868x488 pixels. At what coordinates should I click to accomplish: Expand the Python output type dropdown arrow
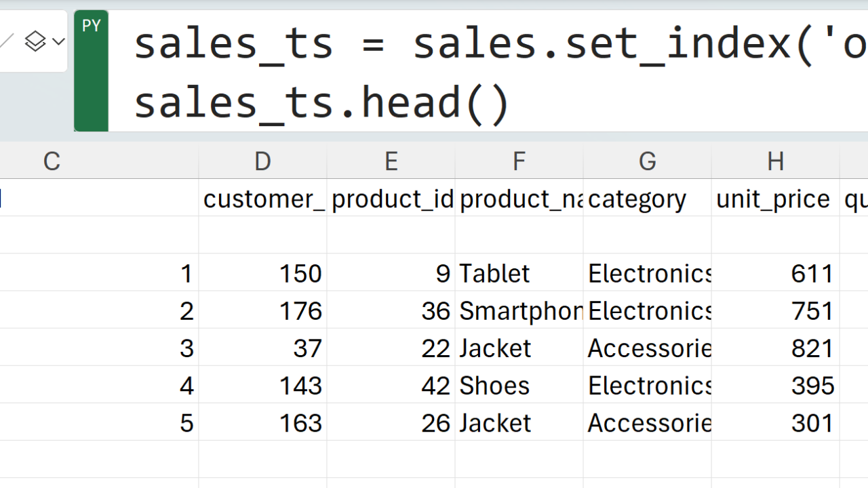tap(58, 42)
